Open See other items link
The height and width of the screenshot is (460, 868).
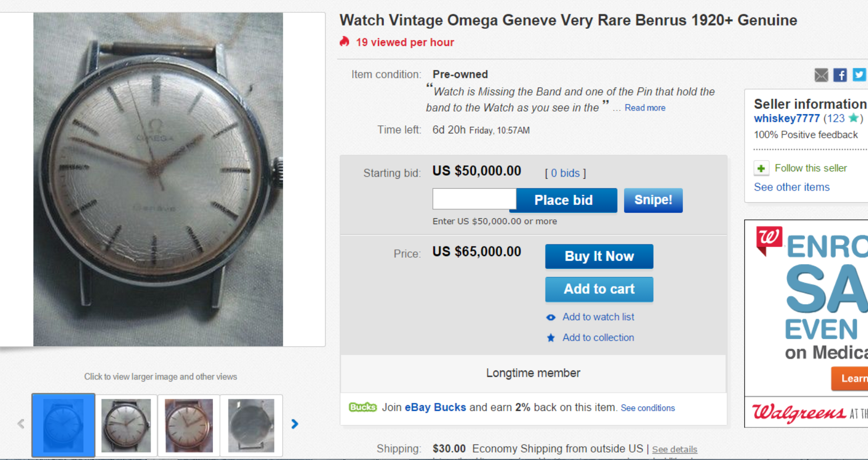coord(792,187)
